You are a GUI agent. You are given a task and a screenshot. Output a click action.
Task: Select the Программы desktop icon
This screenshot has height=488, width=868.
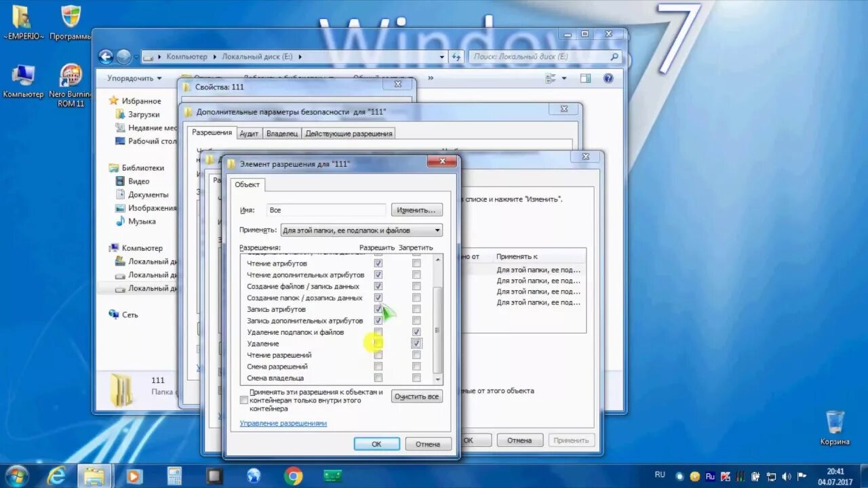(71, 22)
